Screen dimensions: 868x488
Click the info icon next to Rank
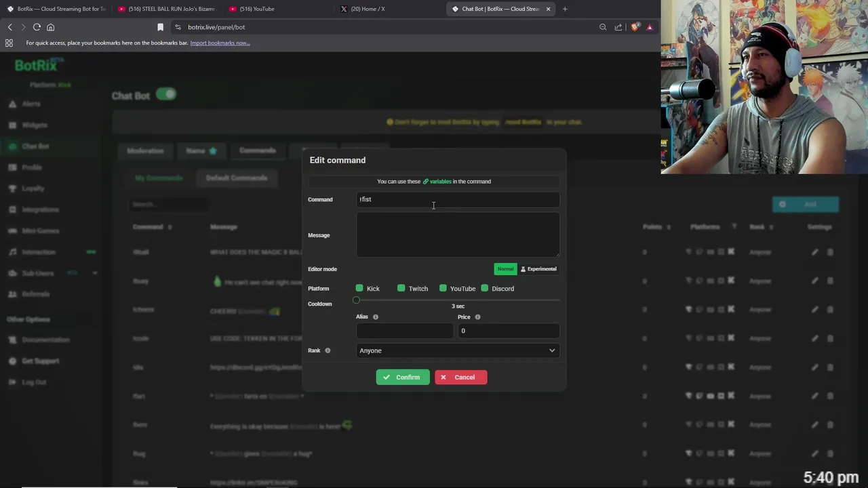coord(328,350)
